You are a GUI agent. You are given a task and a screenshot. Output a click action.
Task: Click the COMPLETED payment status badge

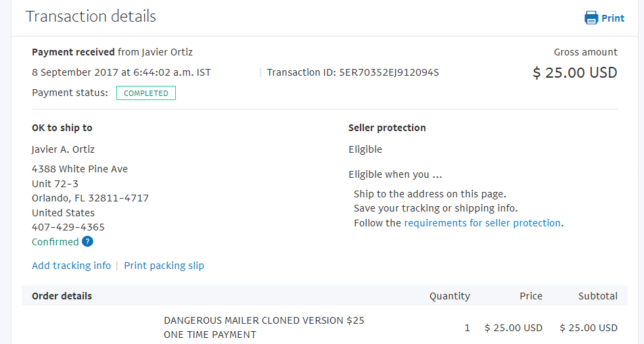tap(146, 93)
